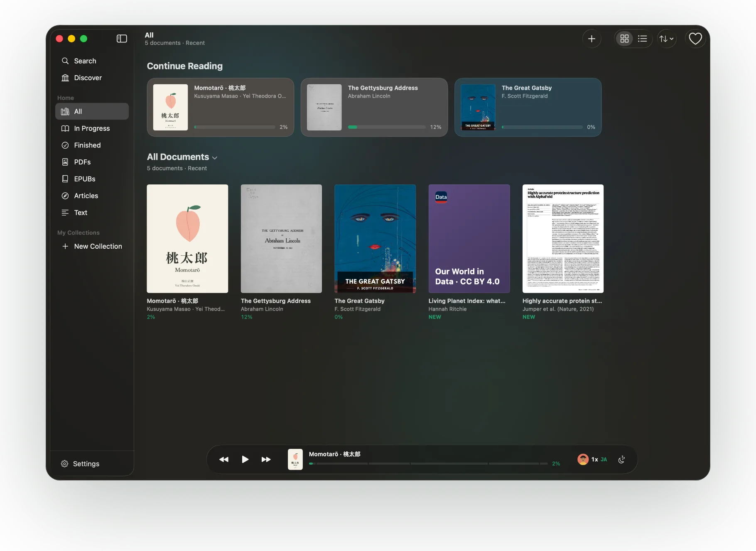Open the sort order dropdown
Screen dimensions: 756x551
click(x=667, y=39)
